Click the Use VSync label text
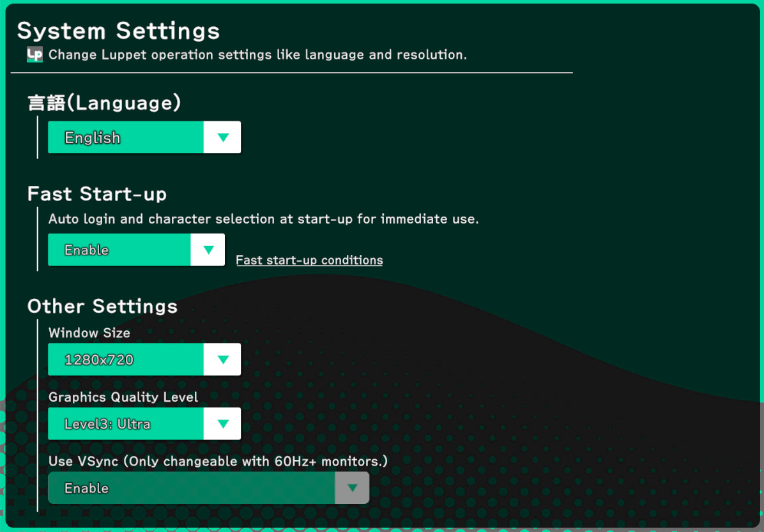 tap(218, 460)
